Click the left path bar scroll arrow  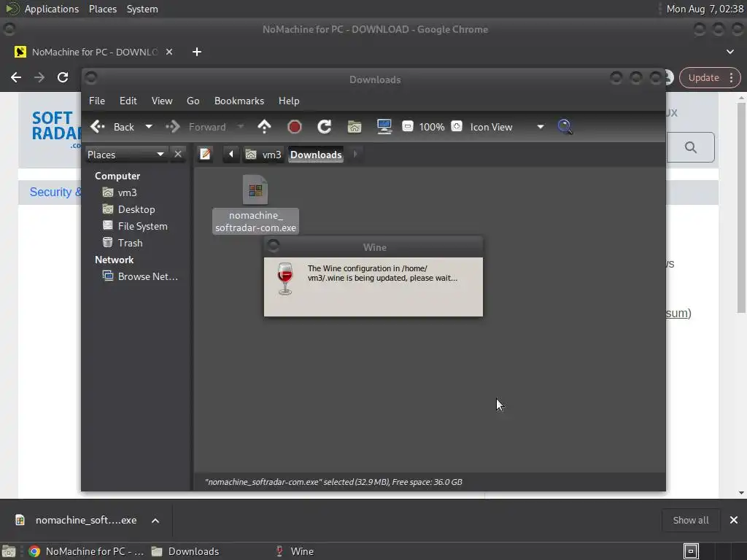coord(231,155)
